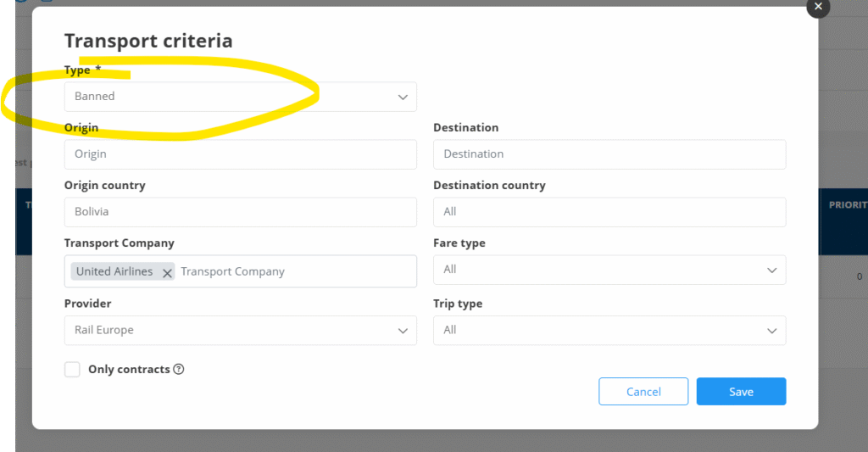Enable the Only contracts checkbox
This screenshot has width=868, height=452.
pyautogui.click(x=73, y=370)
